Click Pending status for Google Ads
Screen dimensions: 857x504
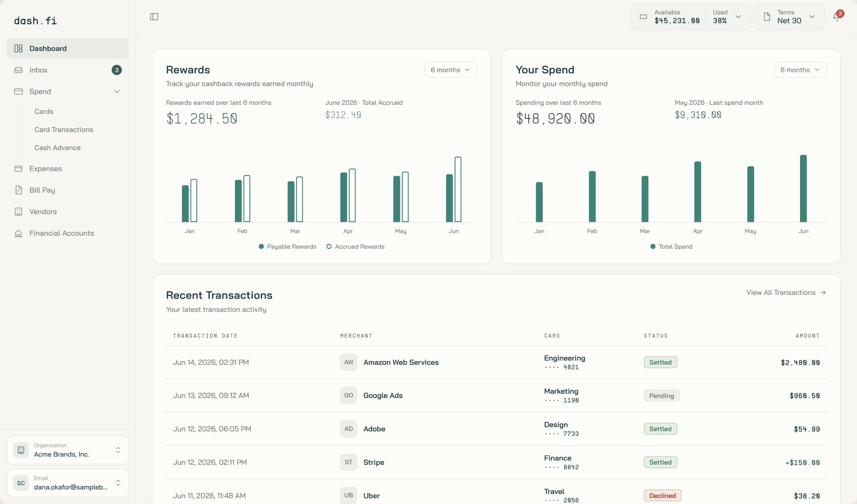[662, 396]
